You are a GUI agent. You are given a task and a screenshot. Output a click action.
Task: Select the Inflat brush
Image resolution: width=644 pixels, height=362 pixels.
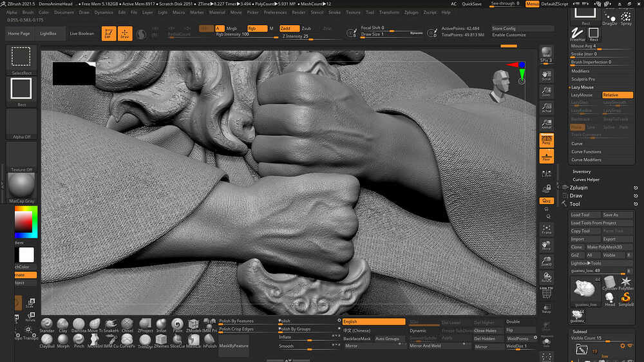(162, 325)
